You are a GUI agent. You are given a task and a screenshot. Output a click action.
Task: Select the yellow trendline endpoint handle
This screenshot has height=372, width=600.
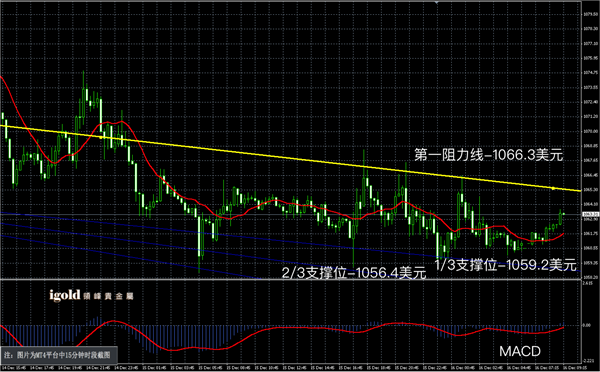click(553, 188)
